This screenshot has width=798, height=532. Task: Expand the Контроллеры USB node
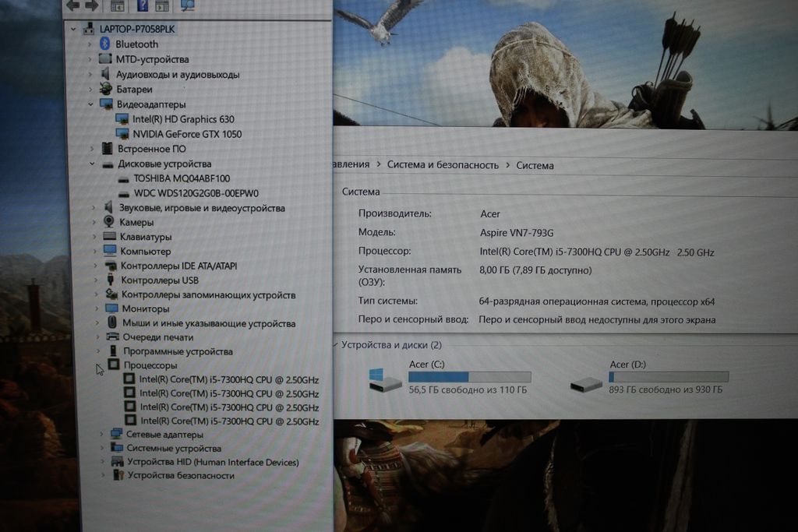pos(97,280)
